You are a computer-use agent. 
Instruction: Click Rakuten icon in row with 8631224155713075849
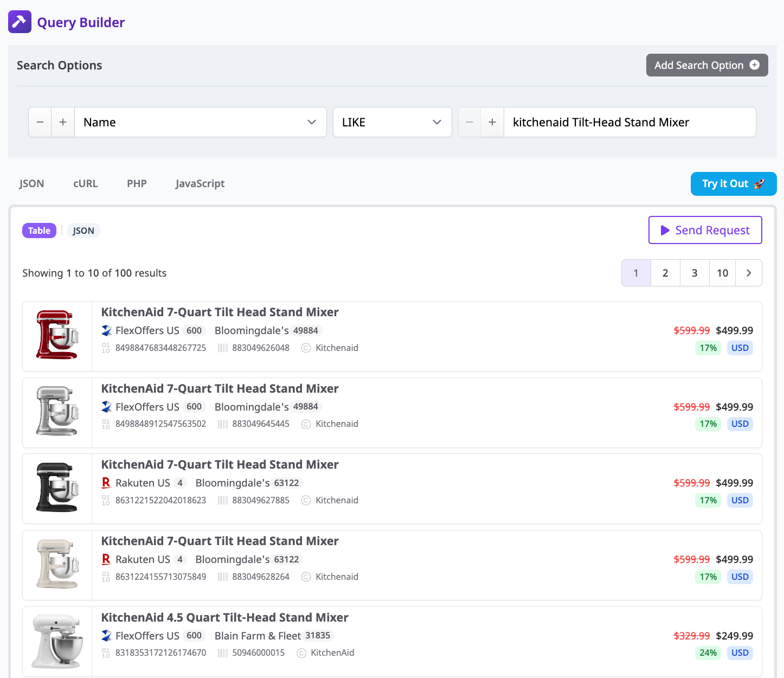pos(106,559)
